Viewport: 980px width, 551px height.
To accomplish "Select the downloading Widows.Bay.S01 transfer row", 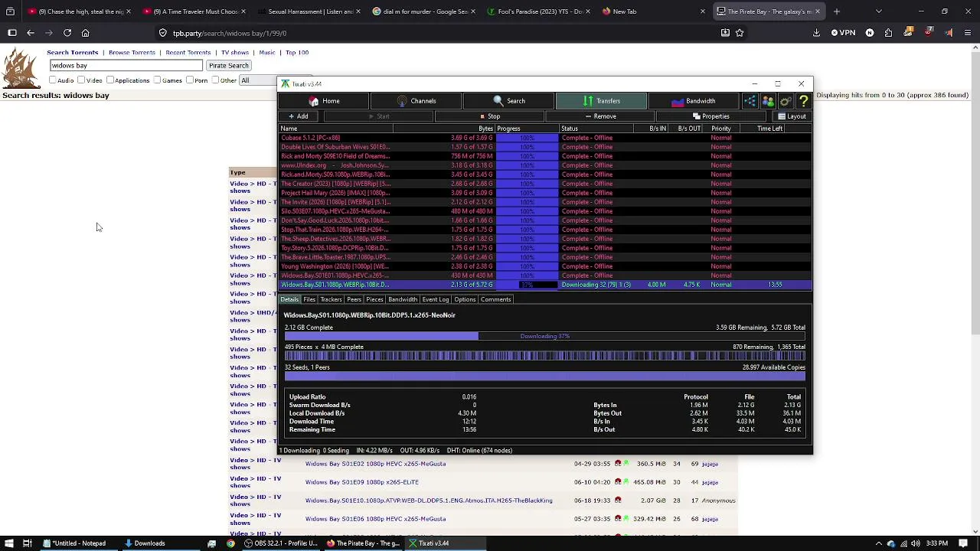I will coord(544,285).
